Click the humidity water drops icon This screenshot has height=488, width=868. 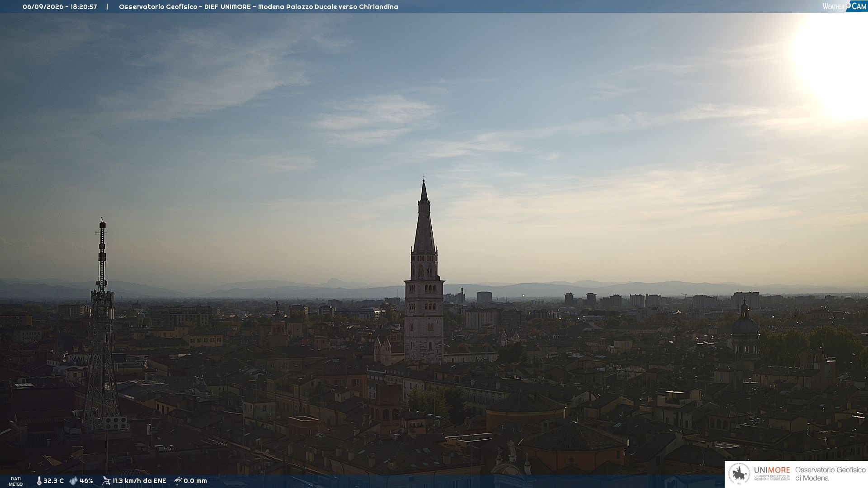point(73,481)
